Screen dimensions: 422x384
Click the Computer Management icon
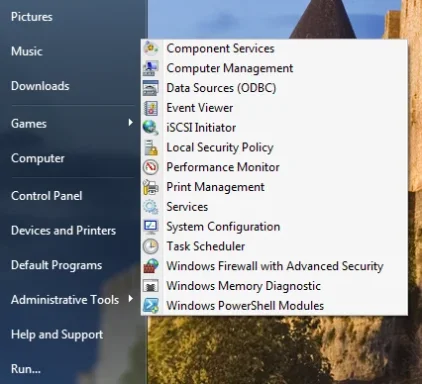click(x=151, y=68)
